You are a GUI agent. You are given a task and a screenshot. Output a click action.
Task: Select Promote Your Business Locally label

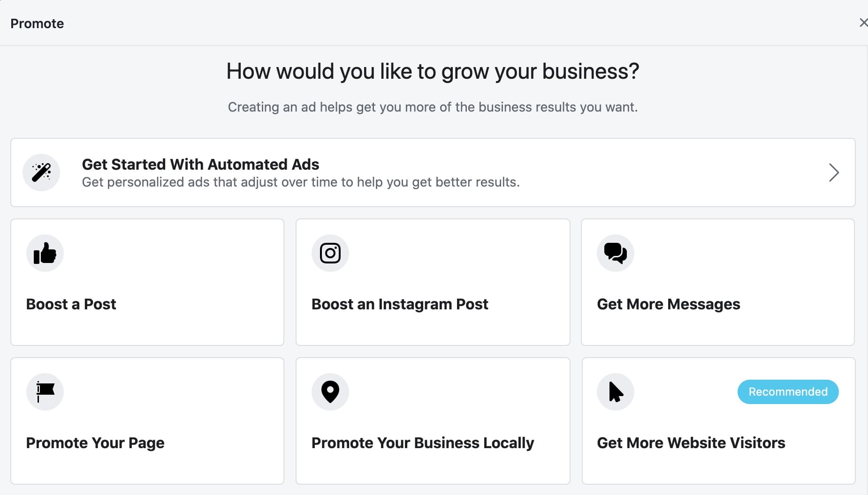423,443
